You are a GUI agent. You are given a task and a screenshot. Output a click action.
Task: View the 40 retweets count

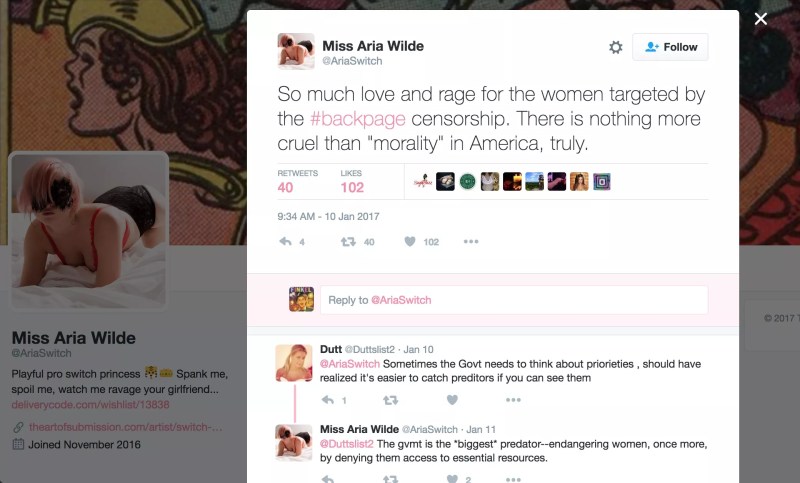click(285, 187)
